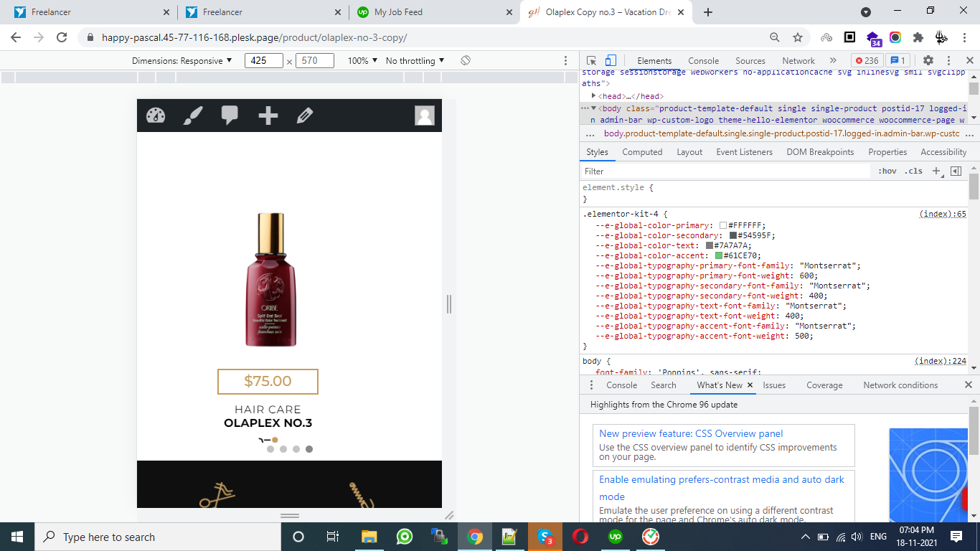
Task: Switch to the Sources tab
Action: pyautogui.click(x=750, y=61)
